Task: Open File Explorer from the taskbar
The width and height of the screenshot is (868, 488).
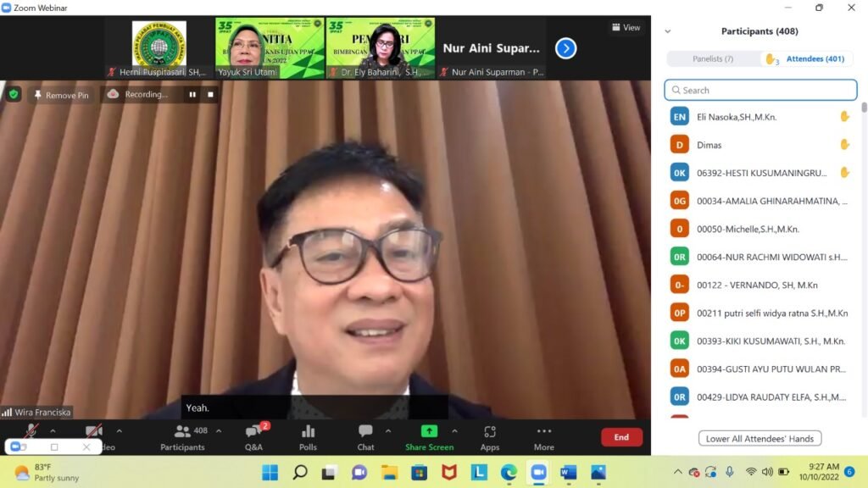Action: click(390, 473)
